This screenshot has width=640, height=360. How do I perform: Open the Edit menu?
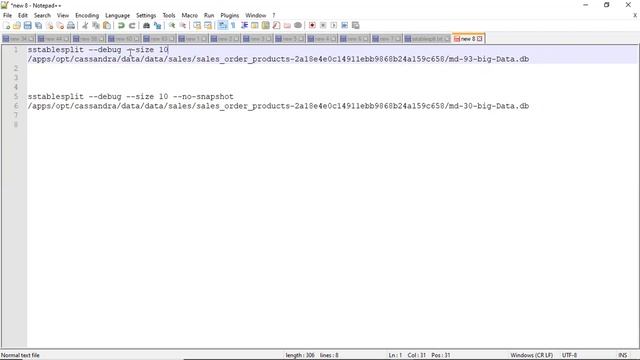[x=23, y=15]
